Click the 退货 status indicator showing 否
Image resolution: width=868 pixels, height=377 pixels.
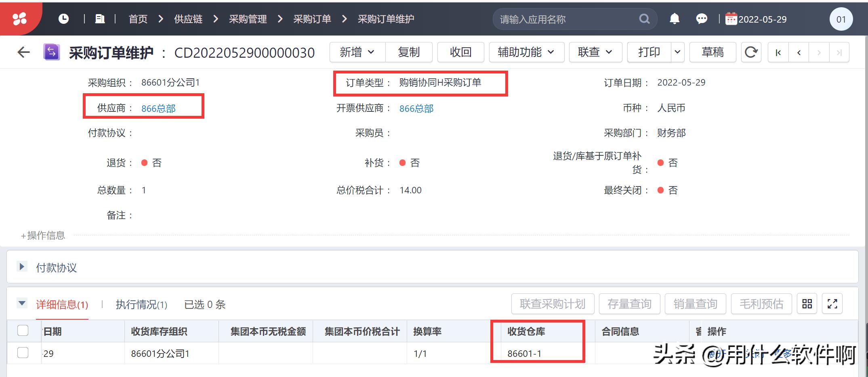click(x=144, y=163)
